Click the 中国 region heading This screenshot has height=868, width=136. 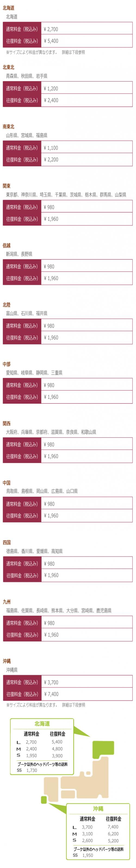coord(6,483)
